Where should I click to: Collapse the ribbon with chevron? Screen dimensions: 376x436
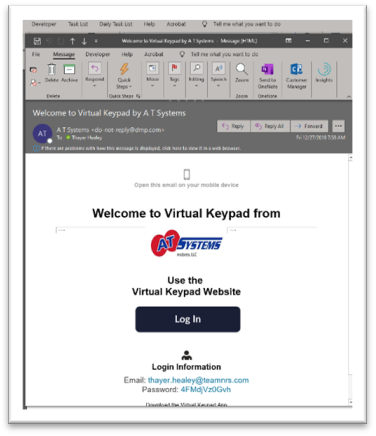[x=349, y=97]
